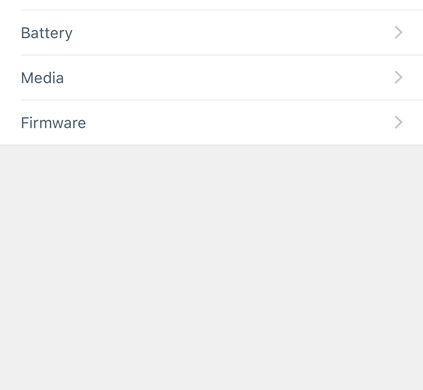Expand Media details via right arrow
The width and height of the screenshot is (423, 390).
point(398,77)
